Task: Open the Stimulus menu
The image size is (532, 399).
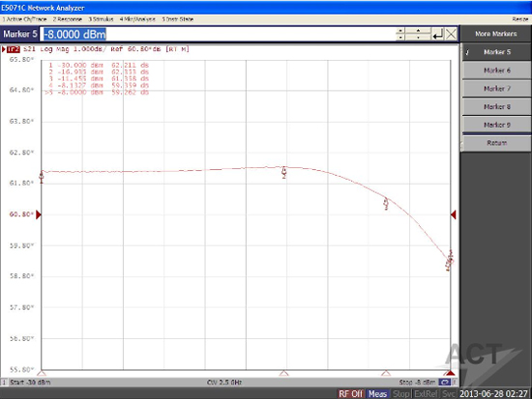Action: click(101, 19)
